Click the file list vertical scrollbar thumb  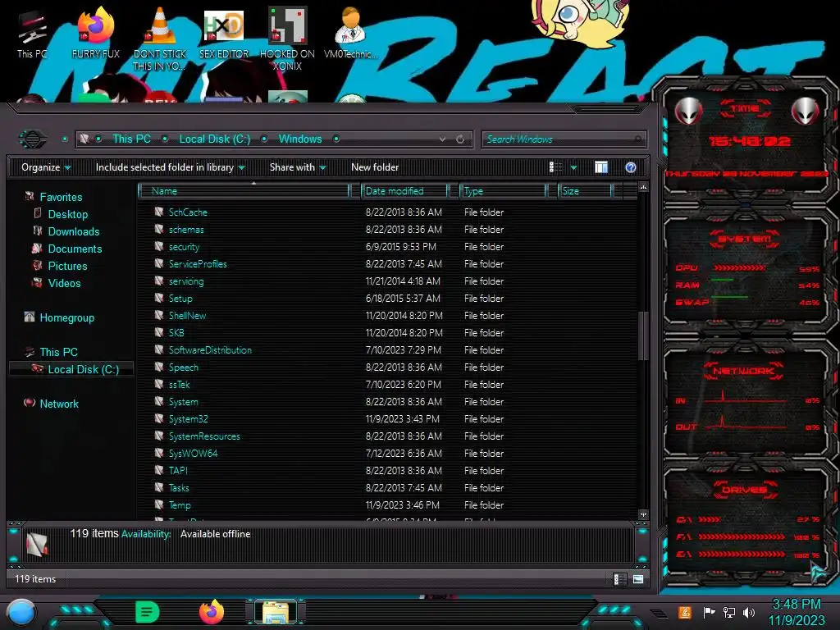643,335
